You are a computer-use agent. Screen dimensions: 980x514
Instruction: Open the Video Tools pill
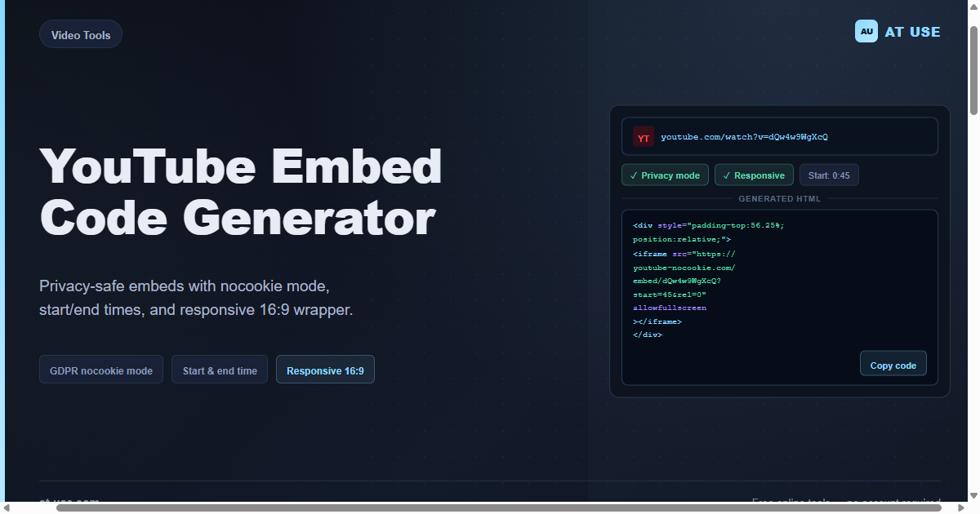coord(81,34)
